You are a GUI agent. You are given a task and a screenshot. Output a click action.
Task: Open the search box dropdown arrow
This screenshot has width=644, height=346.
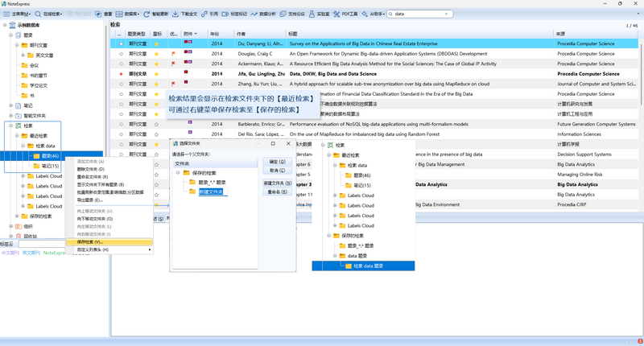(447, 14)
